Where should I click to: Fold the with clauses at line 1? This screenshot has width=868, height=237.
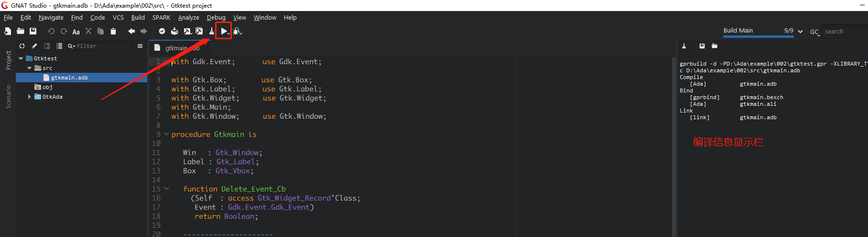(166, 61)
